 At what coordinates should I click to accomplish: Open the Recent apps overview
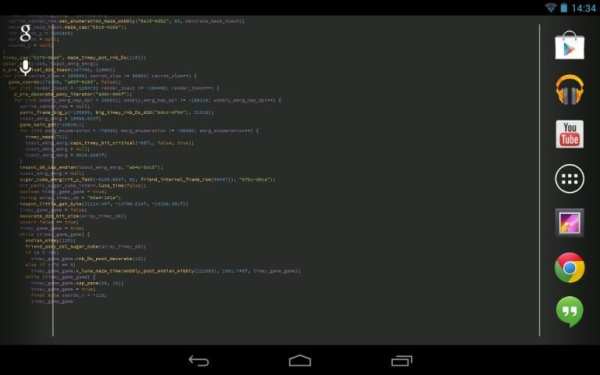click(x=401, y=360)
